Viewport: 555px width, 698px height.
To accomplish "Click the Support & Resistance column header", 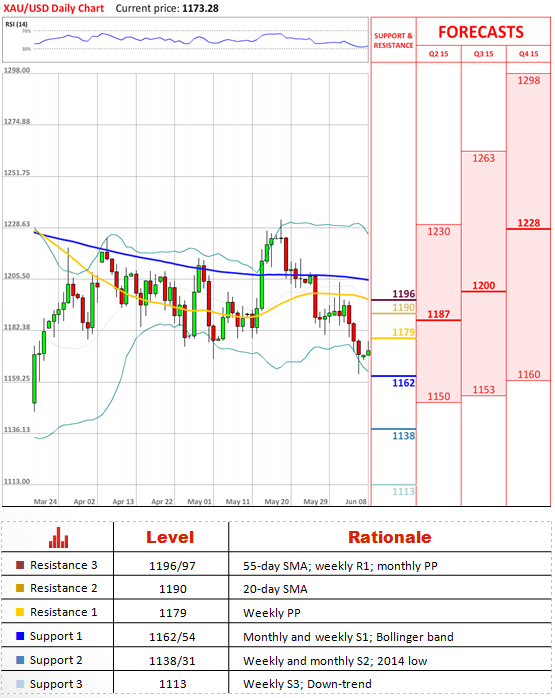I will coord(393,41).
